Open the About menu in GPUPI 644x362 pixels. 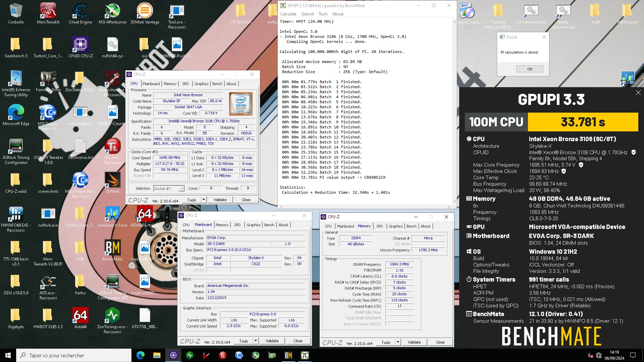coord(338,14)
